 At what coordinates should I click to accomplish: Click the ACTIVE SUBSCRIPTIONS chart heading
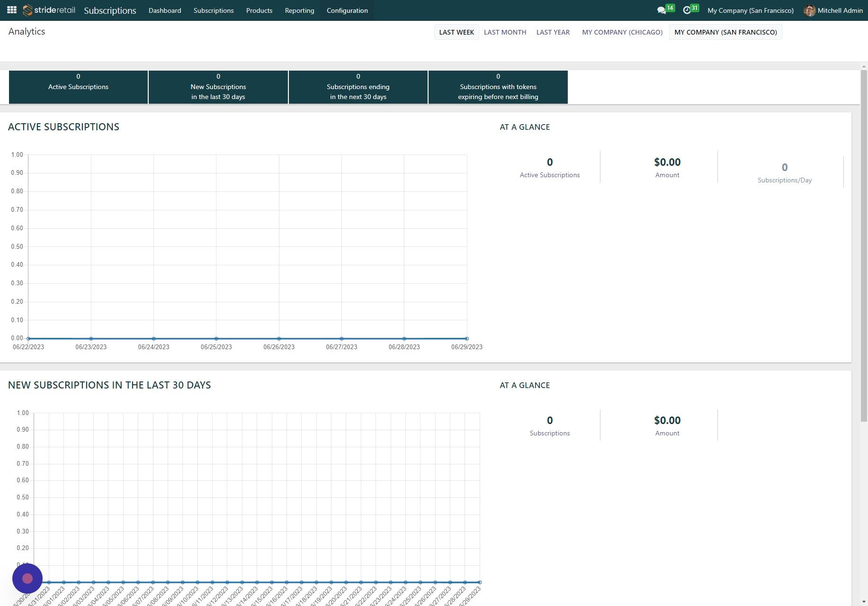[x=63, y=127]
